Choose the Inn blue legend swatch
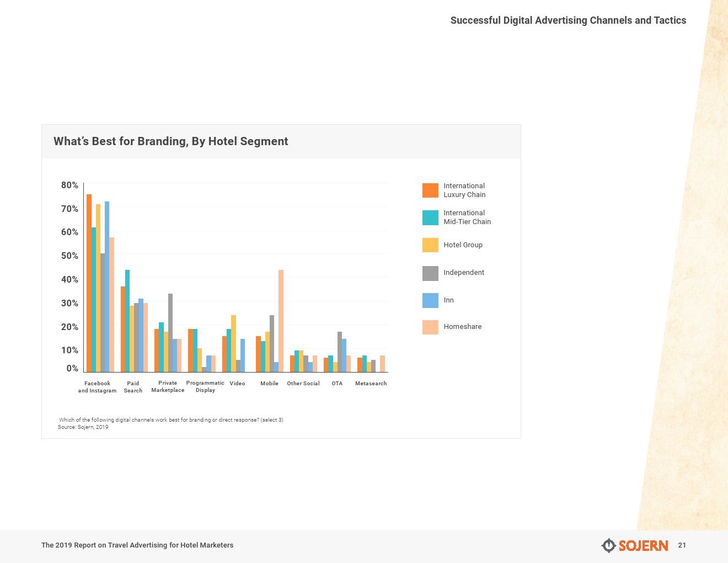Viewport: 728px width, 563px height. click(x=430, y=300)
